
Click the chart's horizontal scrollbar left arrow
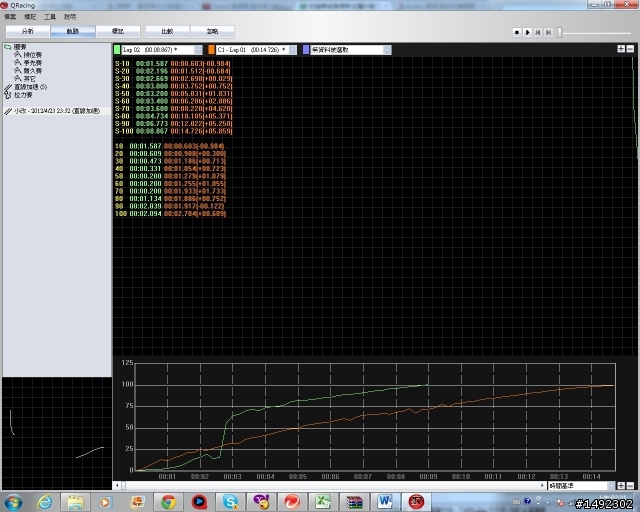coord(117,485)
